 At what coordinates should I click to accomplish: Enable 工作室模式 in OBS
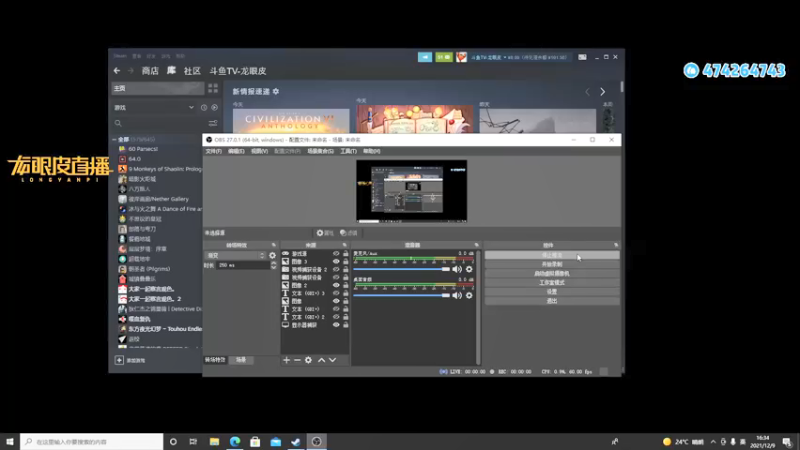point(552,283)
